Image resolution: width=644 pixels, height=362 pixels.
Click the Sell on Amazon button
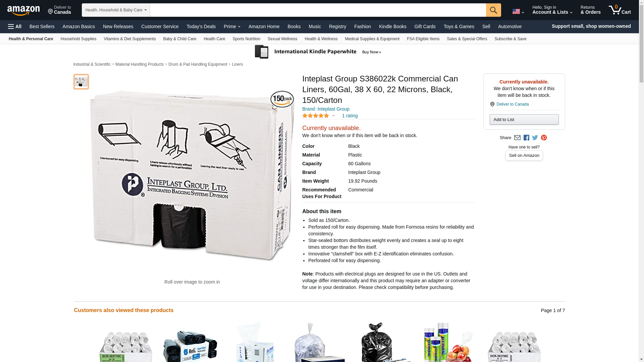tap(524, 156)
